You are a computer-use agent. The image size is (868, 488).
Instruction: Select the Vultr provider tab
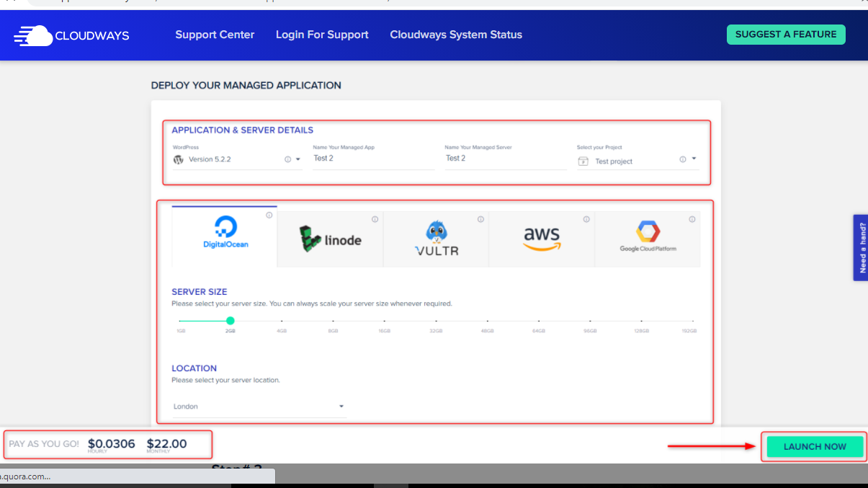tap(436, 239)
